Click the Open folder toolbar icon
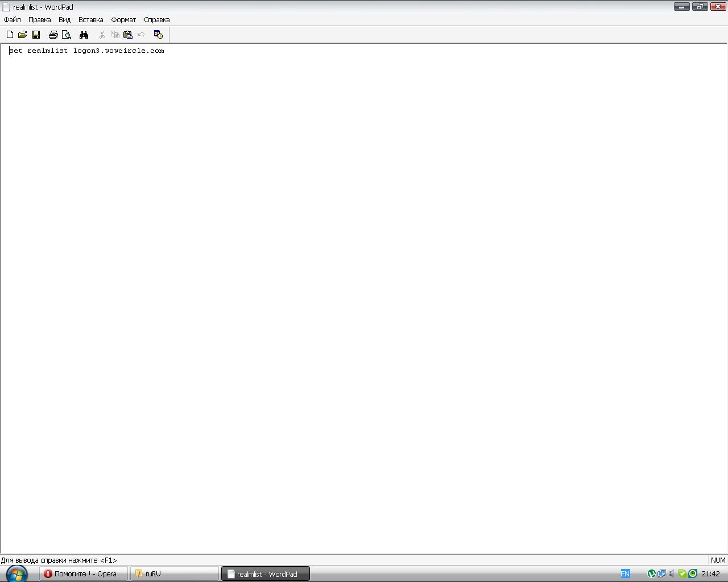The height and width of the screenshot is (582, 728). [x=23, y=35]
